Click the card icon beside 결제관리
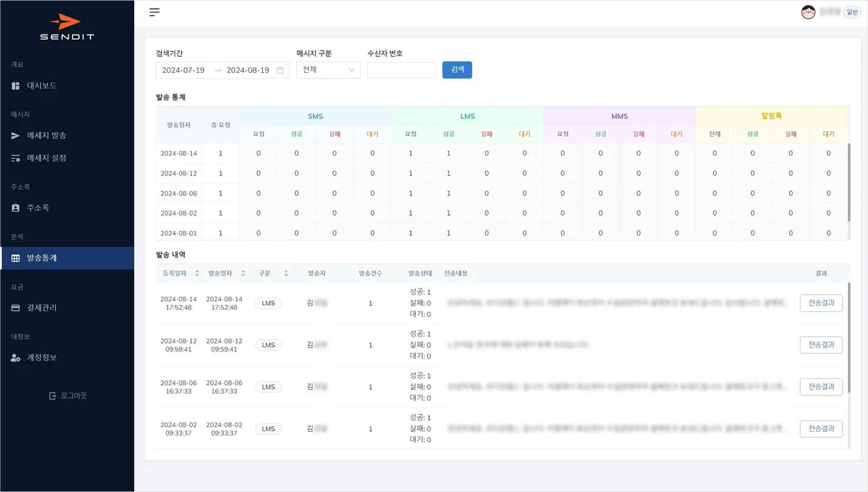The height and width of the screenshot is (492, 868). pyautogui.click(x=16, y=308)
